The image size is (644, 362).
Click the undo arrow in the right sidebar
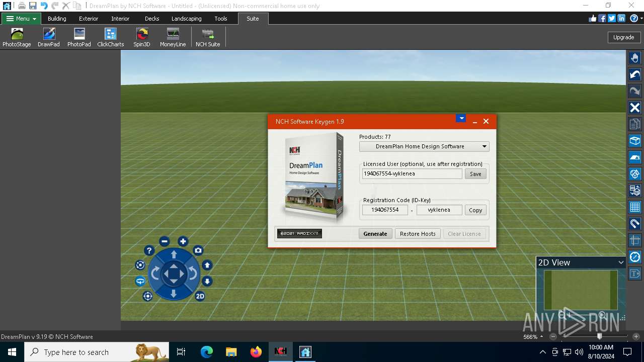pyautogui.click(x=635, y=75)
